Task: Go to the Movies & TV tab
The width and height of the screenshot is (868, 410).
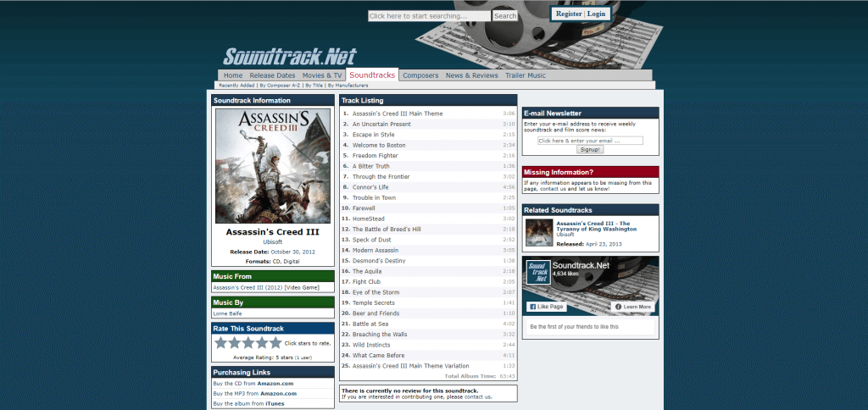Action: 322,75
